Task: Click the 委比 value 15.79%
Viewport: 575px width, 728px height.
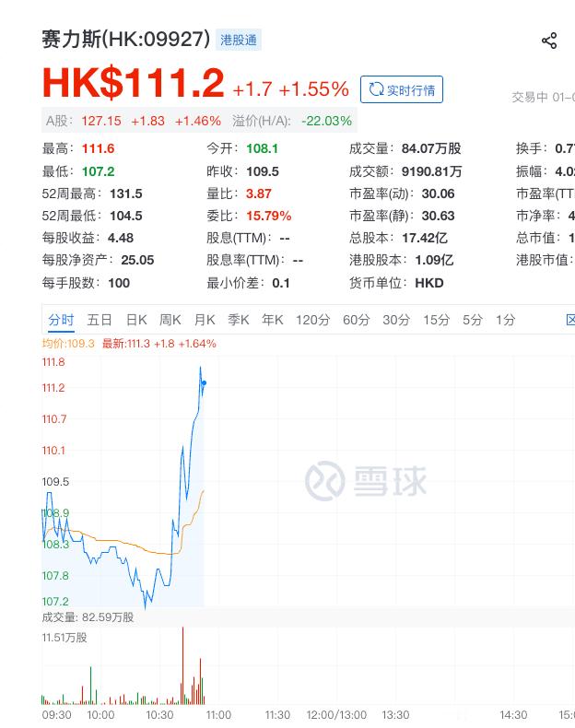Action: tap(269, 216)
